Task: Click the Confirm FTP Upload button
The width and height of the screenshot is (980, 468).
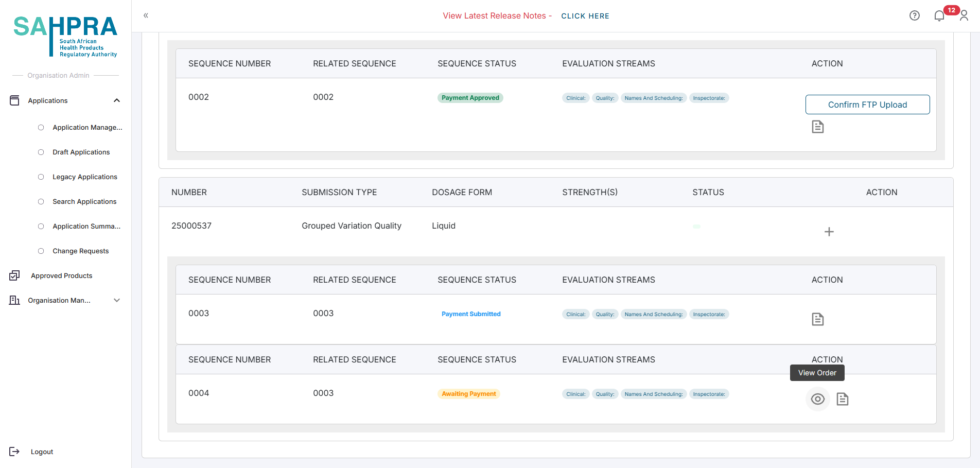Action: [867, 105]
